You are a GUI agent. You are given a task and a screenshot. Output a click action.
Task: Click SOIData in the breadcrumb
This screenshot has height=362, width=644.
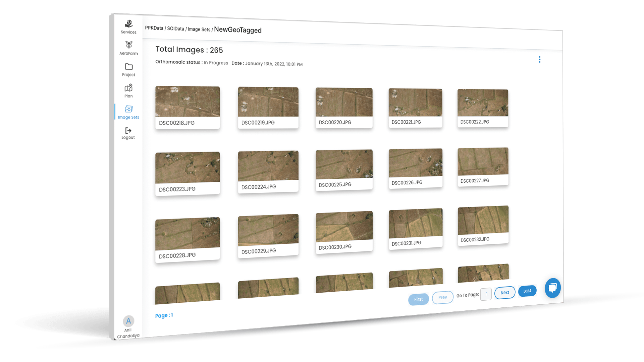175,28
